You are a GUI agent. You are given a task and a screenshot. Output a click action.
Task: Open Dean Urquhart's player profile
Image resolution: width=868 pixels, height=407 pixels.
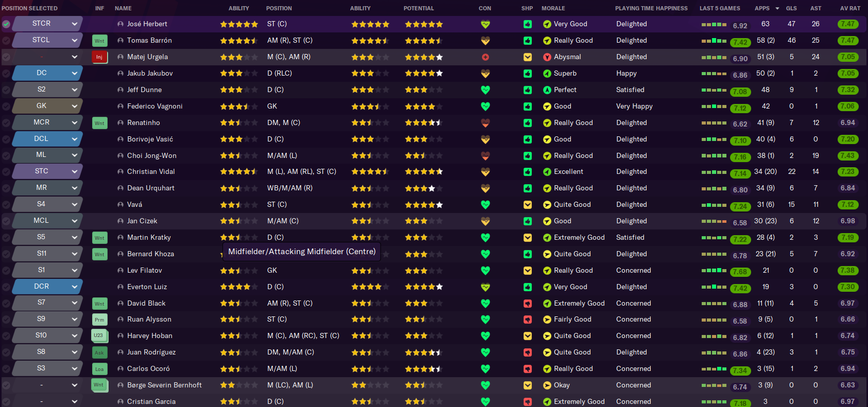coord(151,188)
